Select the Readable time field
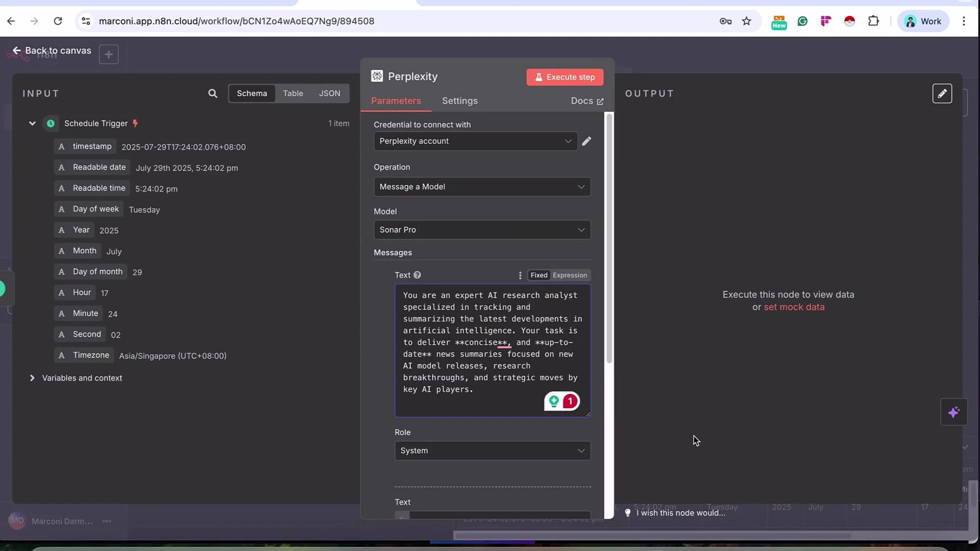Viewport: 980px width, 551px height. (92, 188)
